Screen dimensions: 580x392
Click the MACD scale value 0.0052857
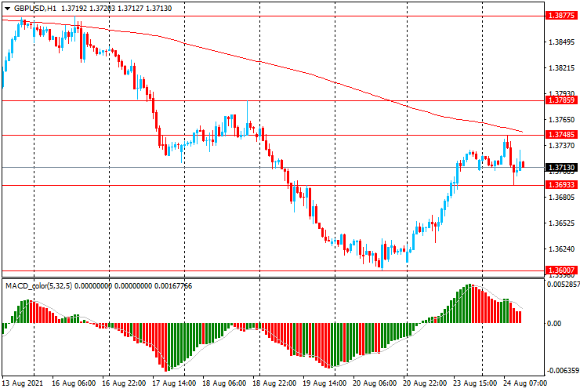[x=564, y=285]
